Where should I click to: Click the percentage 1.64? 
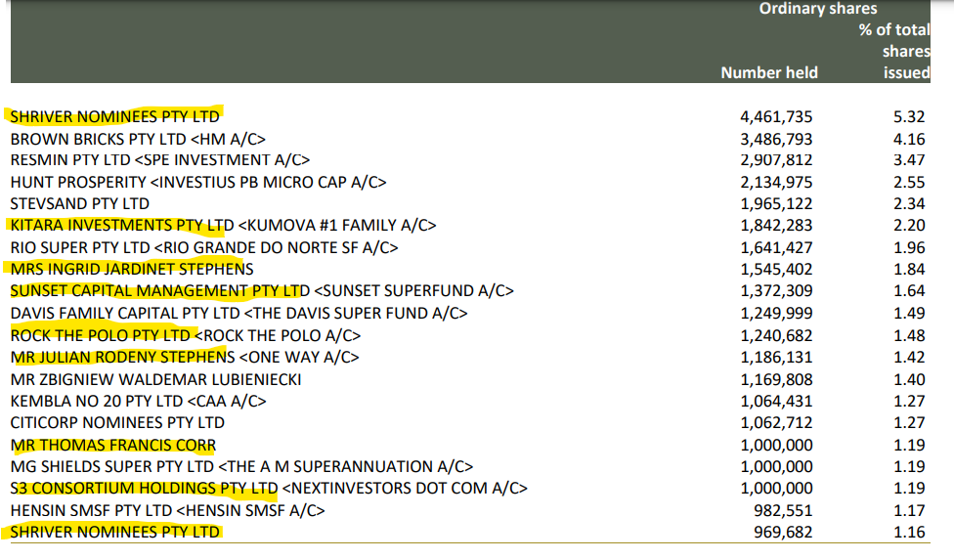pyautogui.click(x=909, y=291)
